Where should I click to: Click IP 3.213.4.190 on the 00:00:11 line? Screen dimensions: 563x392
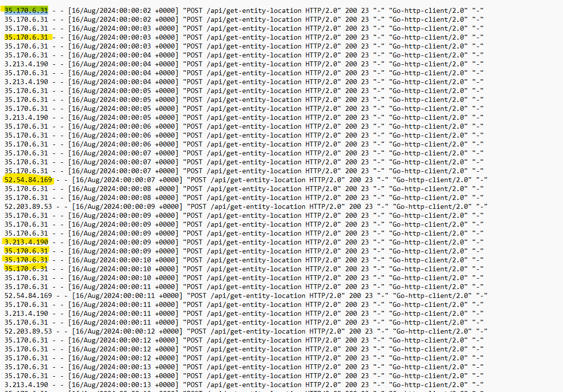26,314
